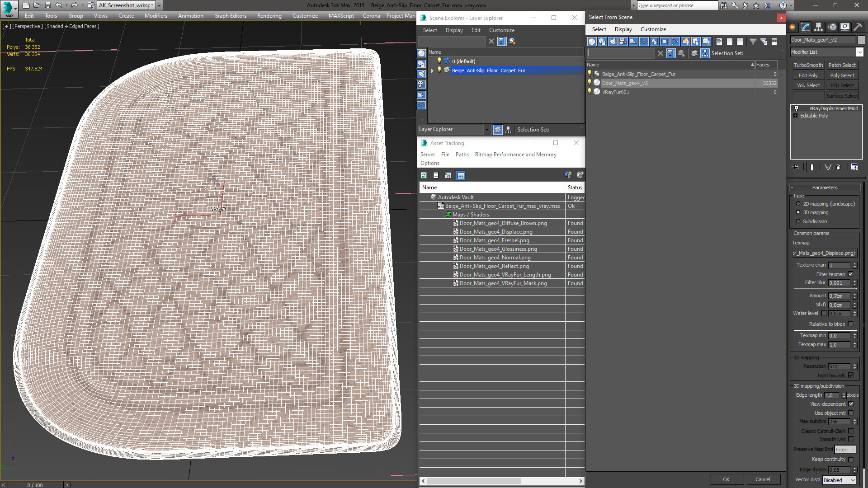Screen dimensions: 868x488
Task: Open the Modifier List dropdown
Action: click(826, 52)
